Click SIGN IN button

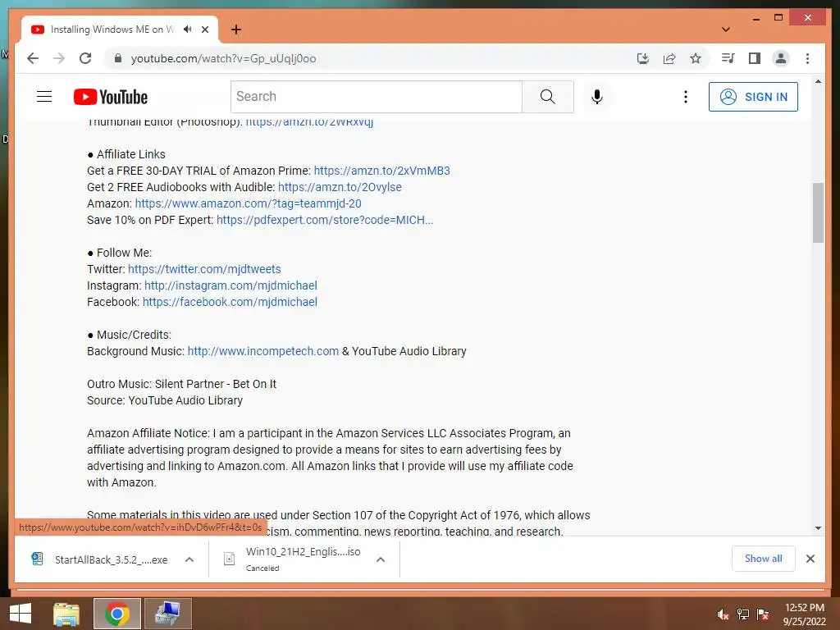click(753, 97)
